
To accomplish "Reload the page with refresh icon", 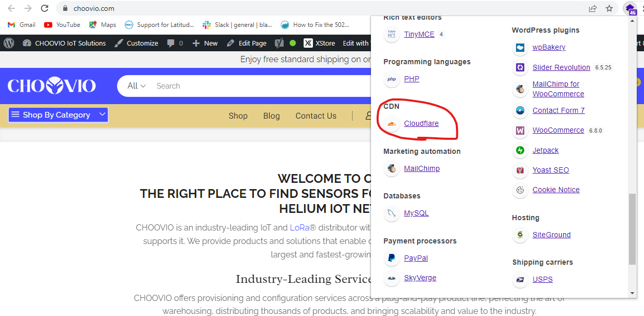I will pyautogui.click(x=45, y=8).
